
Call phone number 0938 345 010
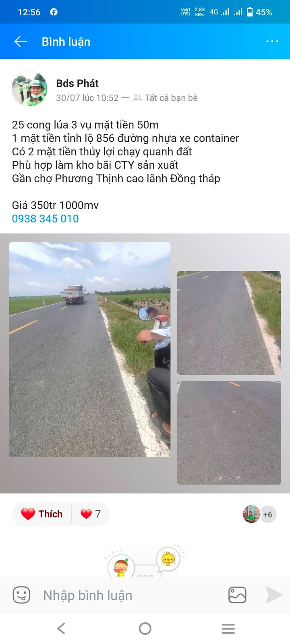click(x=46, y=219)
